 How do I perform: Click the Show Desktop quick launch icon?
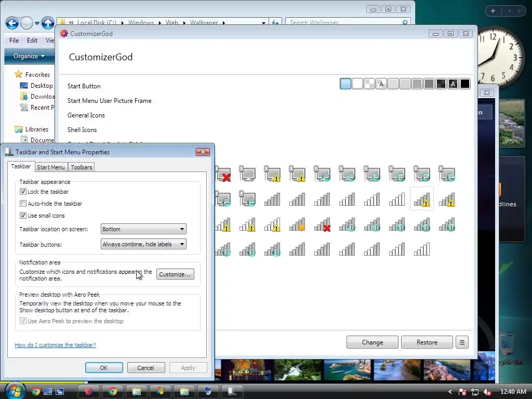(48, 392)
